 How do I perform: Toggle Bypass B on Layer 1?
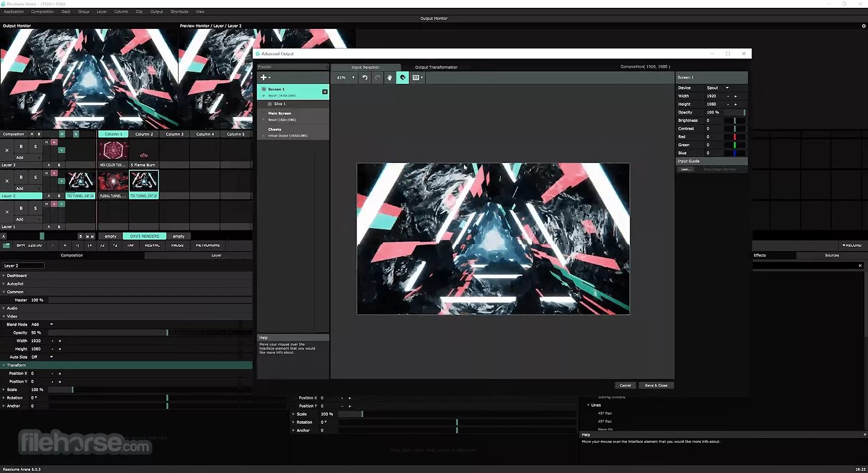(x=21, y=208)
